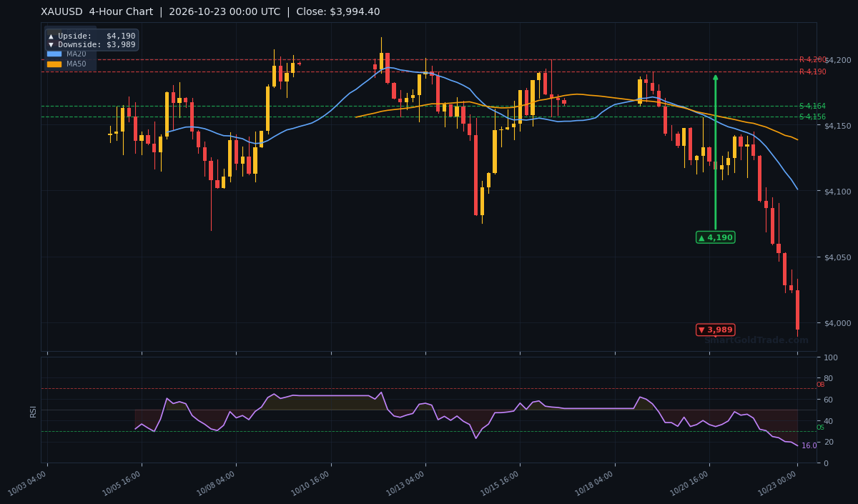The width and height of the screenshot is (858, 504).
Task: Click the $4,100 price axis tick
Action: [x=837, y=192]
